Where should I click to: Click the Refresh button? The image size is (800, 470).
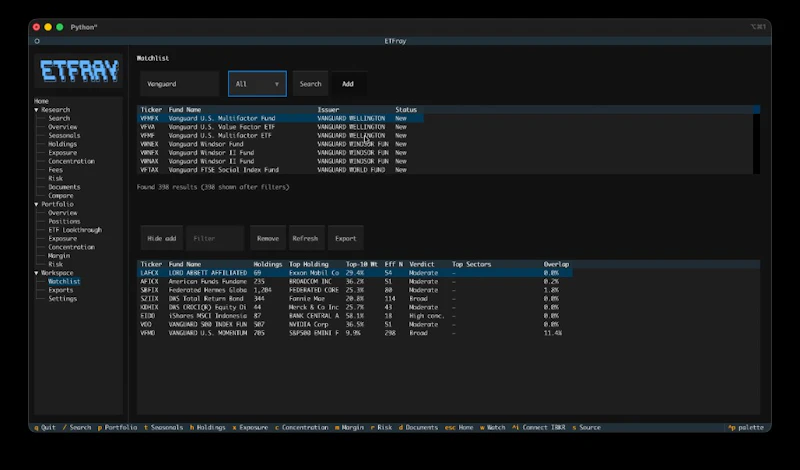tap(305, 238)
